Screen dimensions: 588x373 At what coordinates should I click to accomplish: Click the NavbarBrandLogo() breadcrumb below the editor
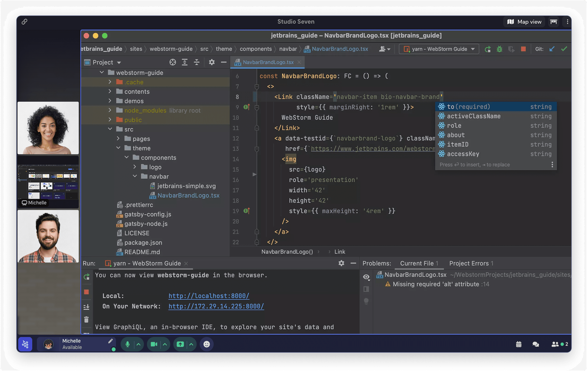coord(287,252)
